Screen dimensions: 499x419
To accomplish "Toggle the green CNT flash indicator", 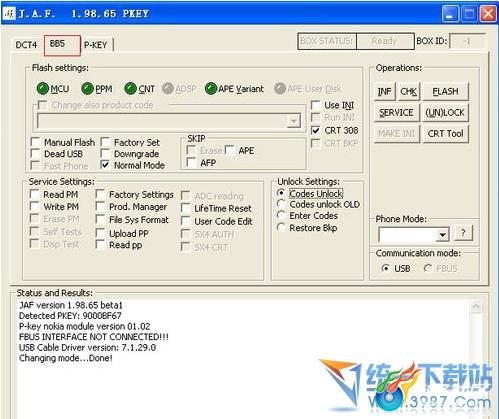I will 130,89.
